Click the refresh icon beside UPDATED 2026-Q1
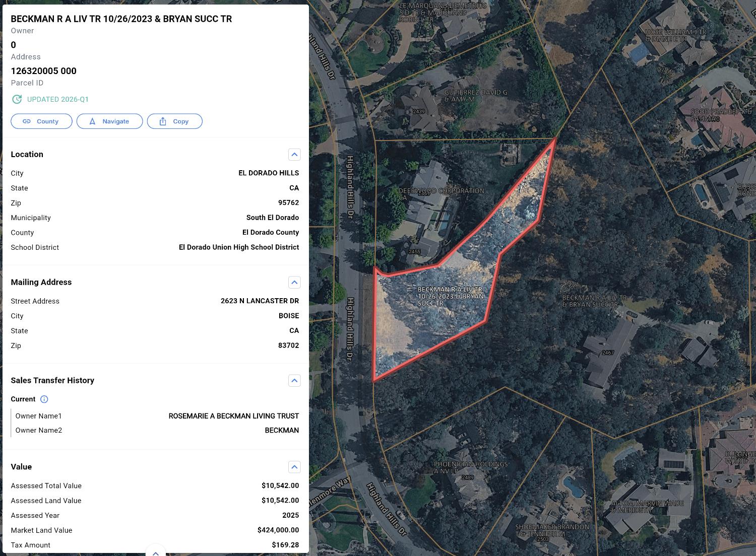 [x=17, y=99]
